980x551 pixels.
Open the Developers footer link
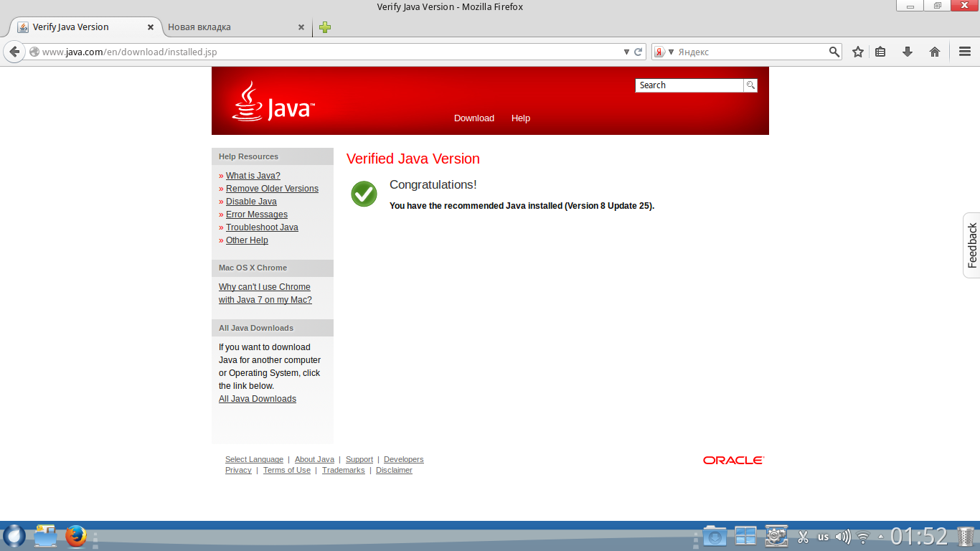pyautogui.click(x=404, y=460)
